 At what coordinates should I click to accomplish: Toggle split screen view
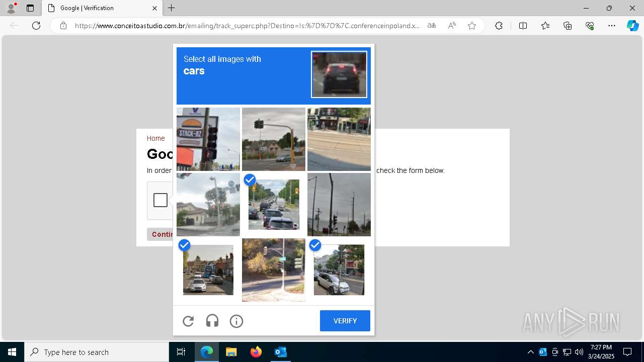point(523,26)
